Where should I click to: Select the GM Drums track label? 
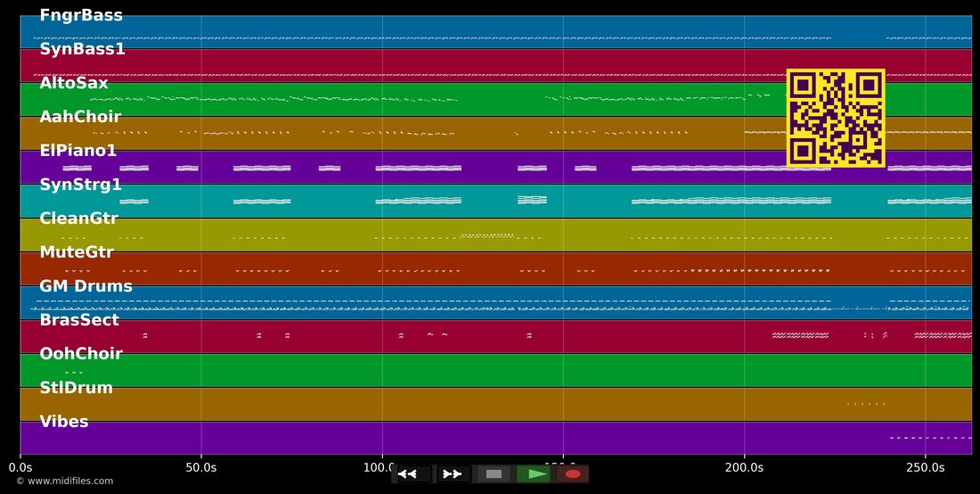86,286
